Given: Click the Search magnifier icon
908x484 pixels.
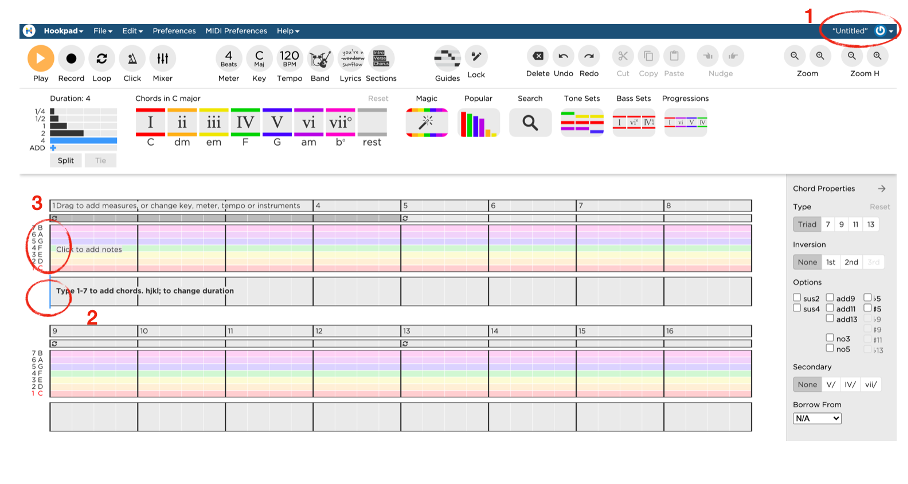Looking at the screenshot, I should point(530,122).
